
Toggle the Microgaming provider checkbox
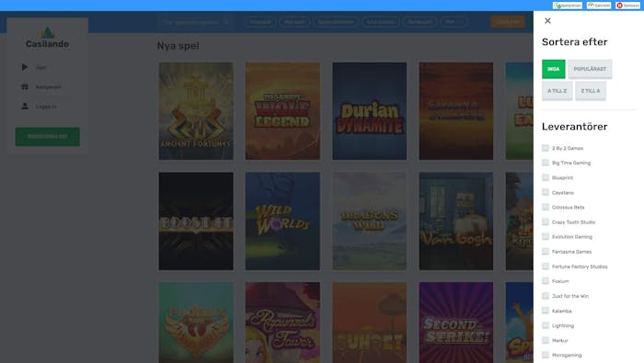tap(546, 356)
